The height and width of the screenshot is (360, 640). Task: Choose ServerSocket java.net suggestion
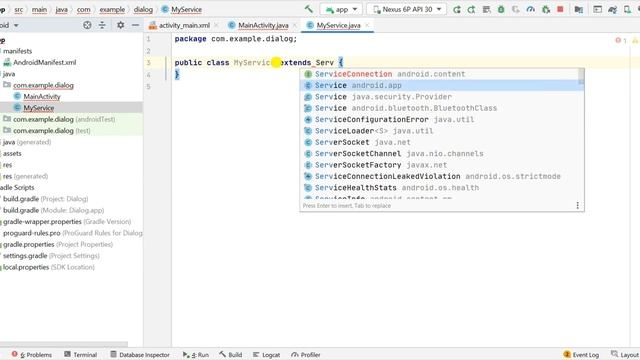(x=439, y=142)
